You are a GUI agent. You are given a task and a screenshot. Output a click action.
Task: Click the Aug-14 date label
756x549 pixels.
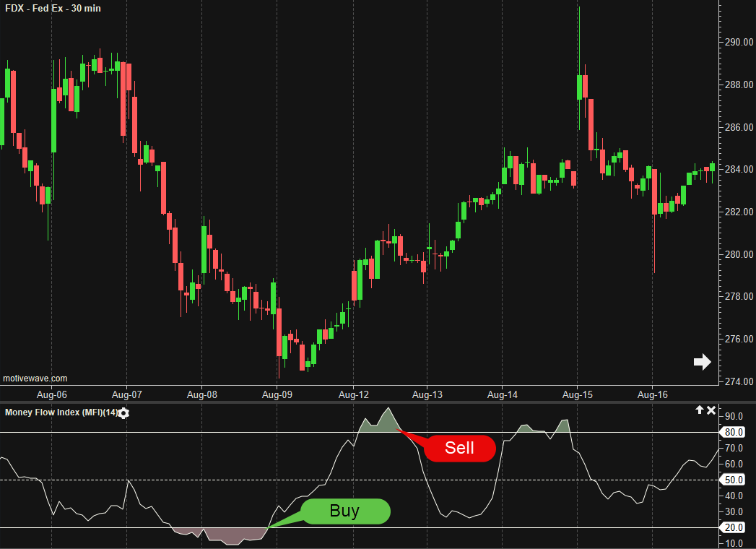503,394
